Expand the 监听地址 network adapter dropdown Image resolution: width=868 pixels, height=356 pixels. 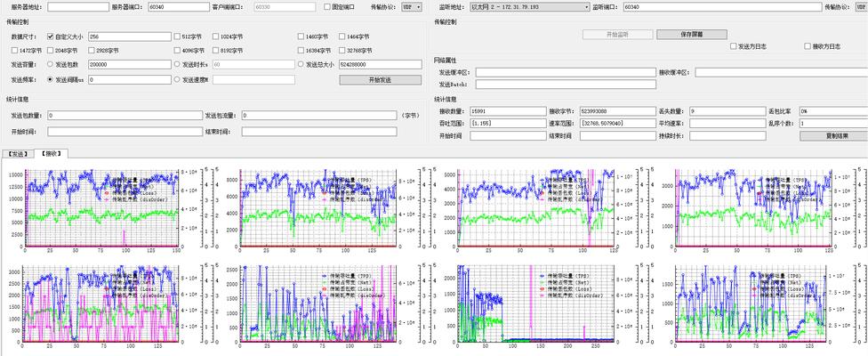[529, 6]
